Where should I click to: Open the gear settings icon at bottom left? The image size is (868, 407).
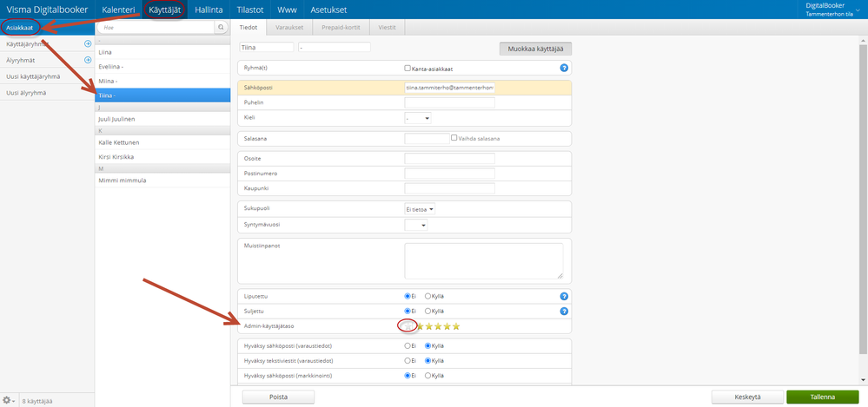(x=9, y=400)
